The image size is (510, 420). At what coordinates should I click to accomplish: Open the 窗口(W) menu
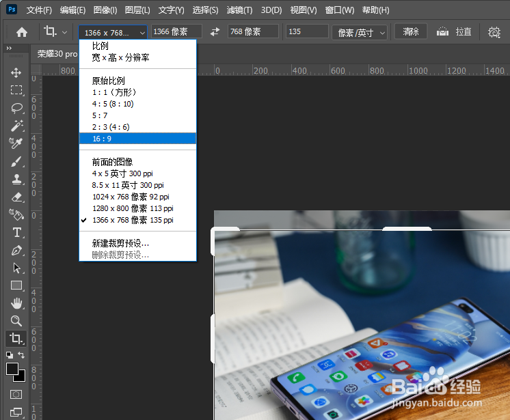340,10
